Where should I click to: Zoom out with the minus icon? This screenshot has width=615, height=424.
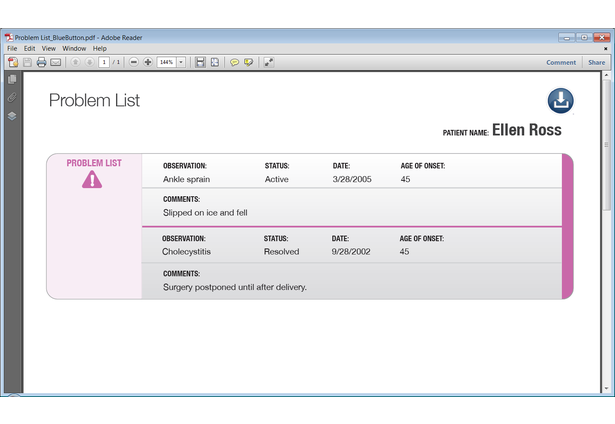[134, 62]
